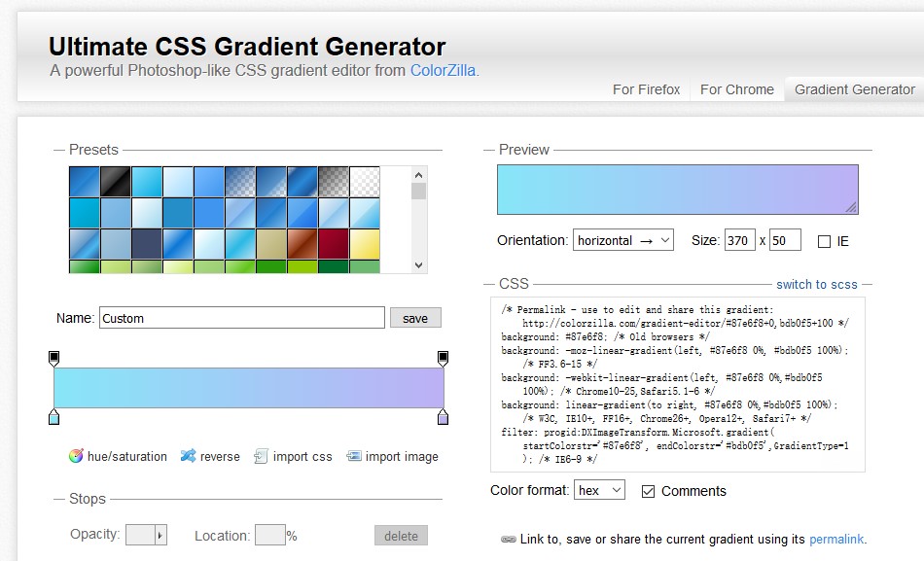Select the left opacity stop marker
This screenshot has height=561, width=924.
tap(53, 359)
